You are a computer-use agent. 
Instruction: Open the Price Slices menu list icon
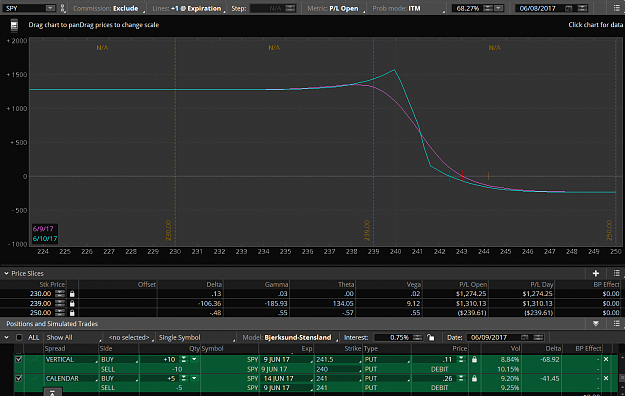tap(616, 273)
